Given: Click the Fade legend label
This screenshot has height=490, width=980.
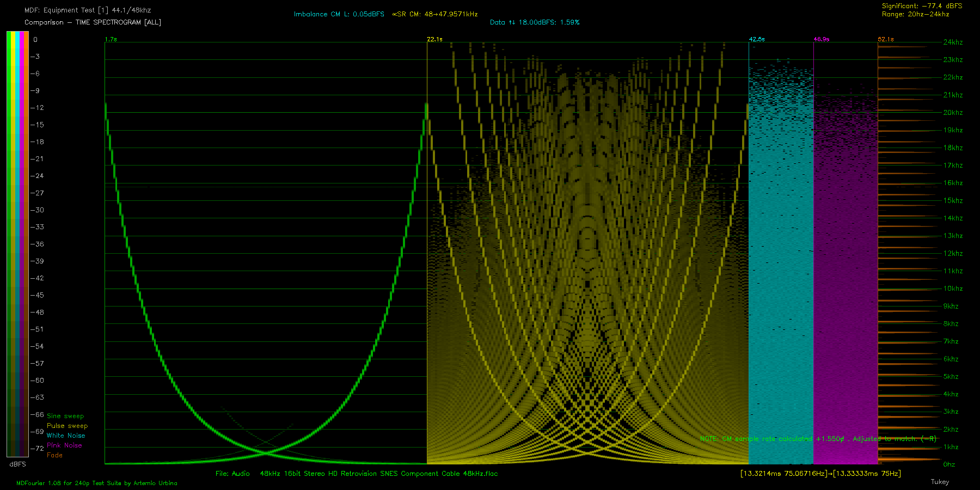Looking at the screenshot, I should [x=54, y=455].
